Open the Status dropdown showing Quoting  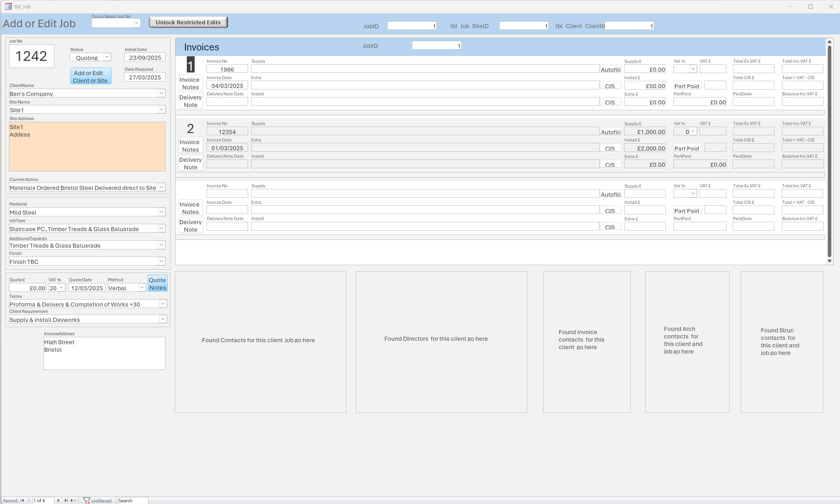click(107, 57)
